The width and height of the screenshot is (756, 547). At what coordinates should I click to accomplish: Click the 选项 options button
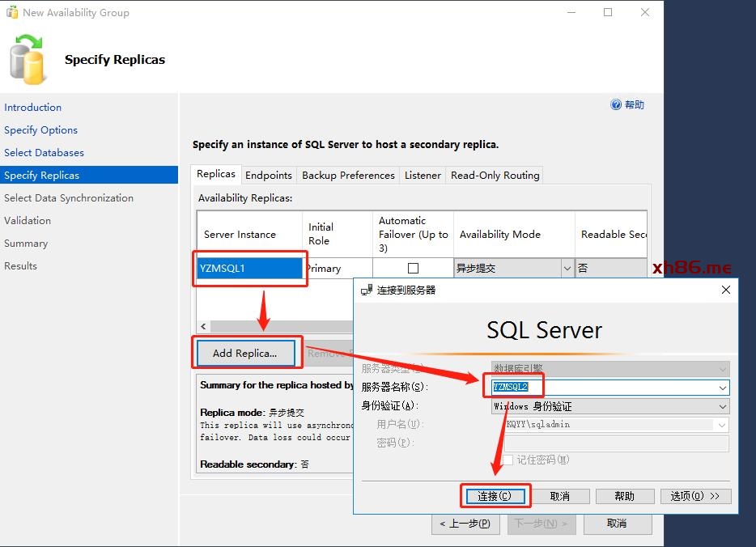(x=695, y=496)
